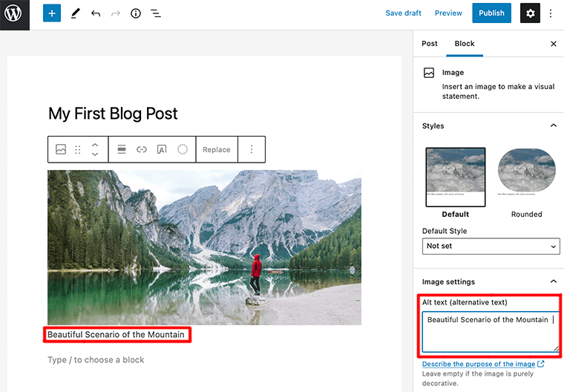
Task: Open the block inserter plus button
Action: (x=51, y=13)
